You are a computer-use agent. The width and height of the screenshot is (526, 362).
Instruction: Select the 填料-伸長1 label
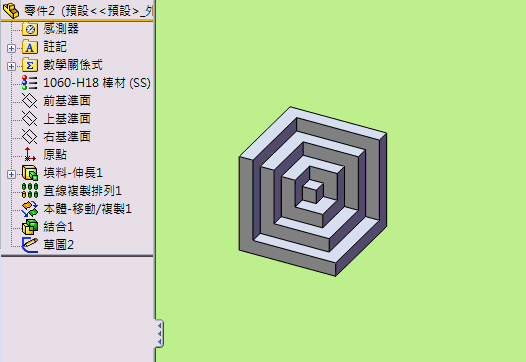point(73,173)
